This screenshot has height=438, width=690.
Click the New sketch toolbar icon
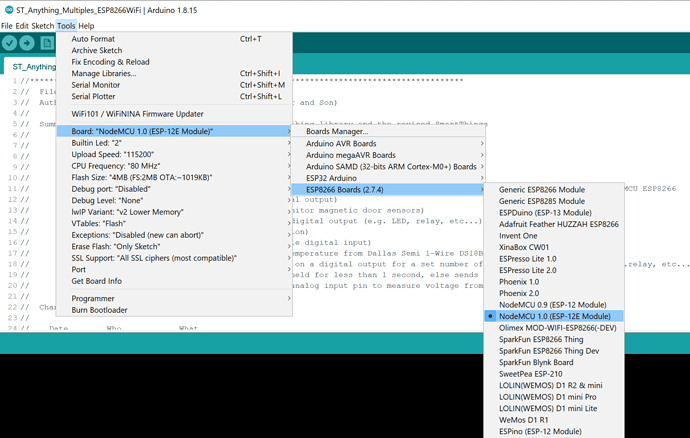pyautogui.click(x=47, y=43)
